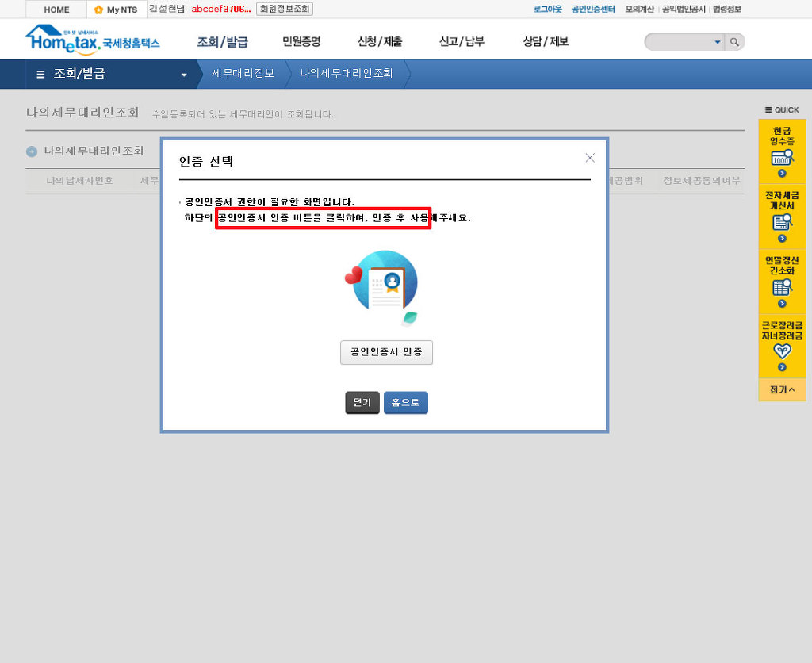Click the My NTS star icon

tap(98, 10)
